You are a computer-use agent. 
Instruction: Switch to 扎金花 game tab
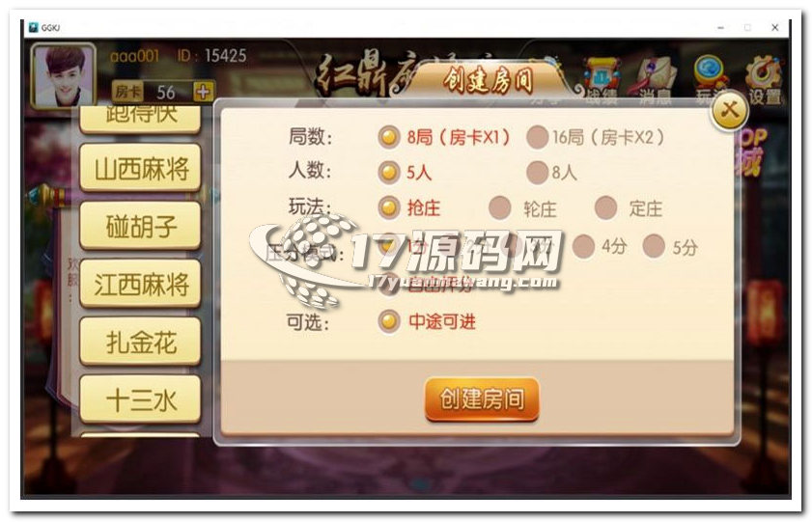point(140,343)
